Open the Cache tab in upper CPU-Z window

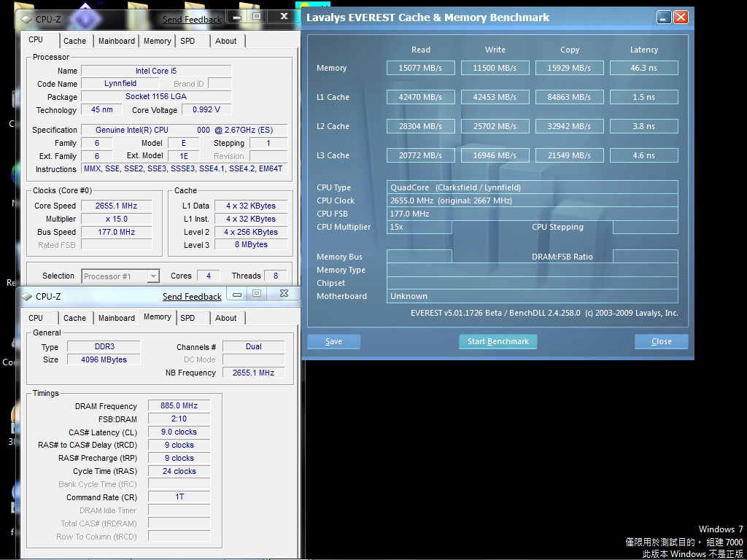pos(75,41)
